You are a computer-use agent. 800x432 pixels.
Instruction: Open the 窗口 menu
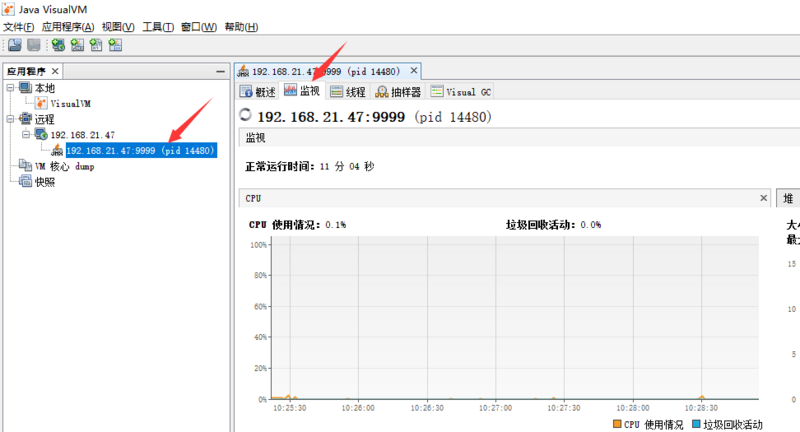[199, 27]
